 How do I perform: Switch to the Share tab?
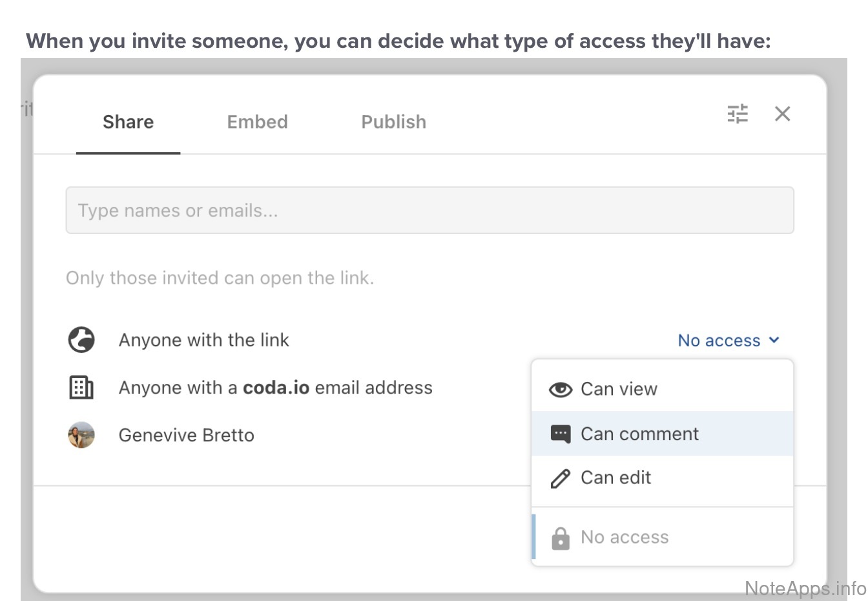(x=128, y=122)
